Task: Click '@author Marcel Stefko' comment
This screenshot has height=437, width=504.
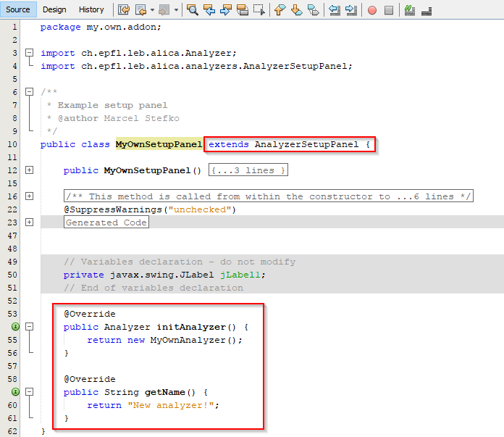Action: [x=118, y=118]
